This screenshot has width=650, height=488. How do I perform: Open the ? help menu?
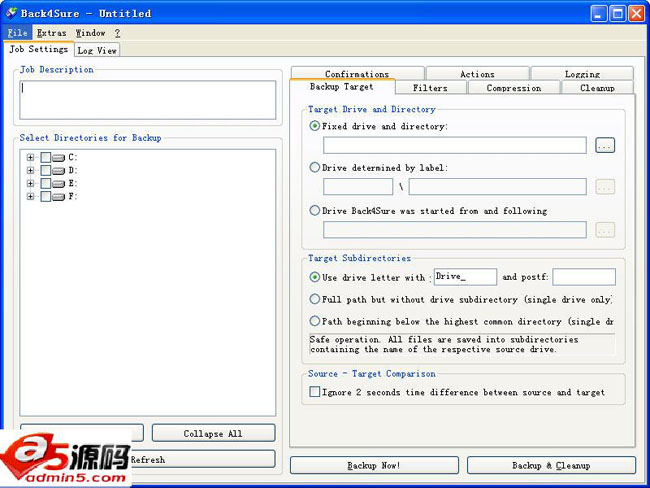pos(117,33)
